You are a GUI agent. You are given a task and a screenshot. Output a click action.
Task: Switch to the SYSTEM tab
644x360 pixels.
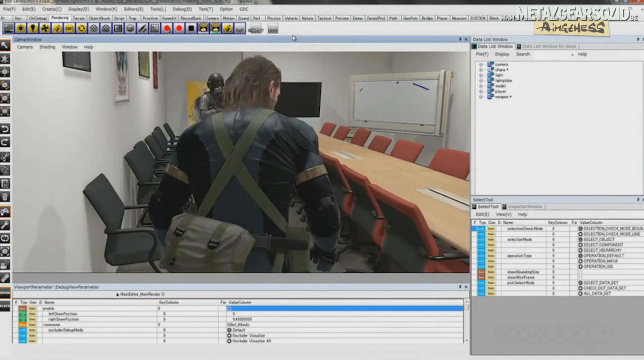pyautogui.click(x=478, y=18)
